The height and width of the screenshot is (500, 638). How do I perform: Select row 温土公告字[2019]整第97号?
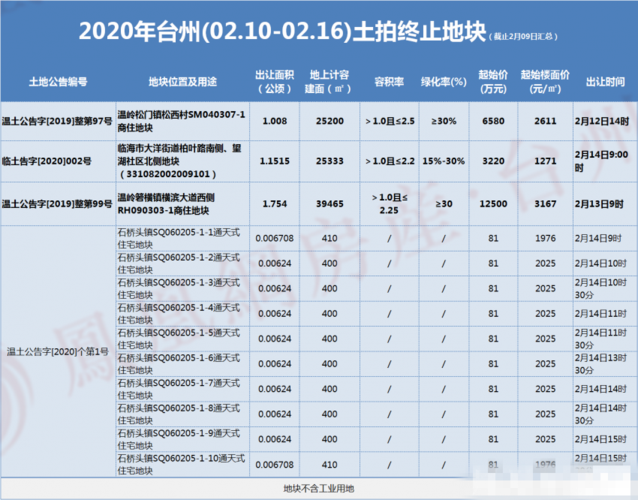[x=58, y=120]
